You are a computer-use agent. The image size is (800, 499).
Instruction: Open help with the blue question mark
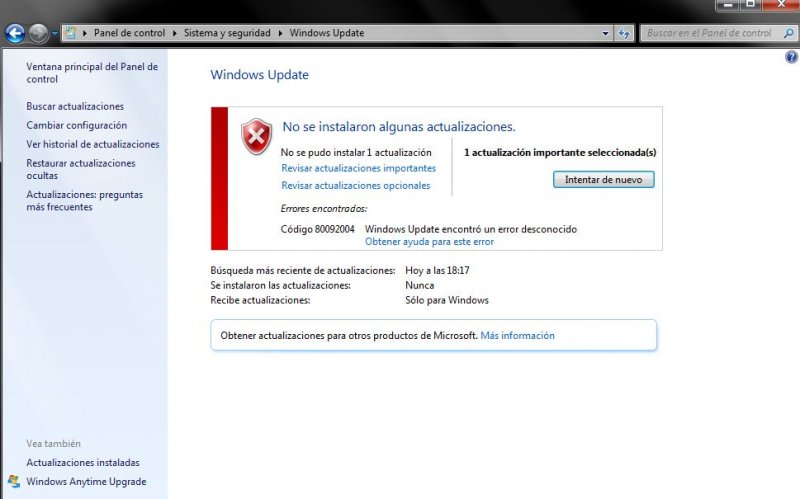click(791, 57)
